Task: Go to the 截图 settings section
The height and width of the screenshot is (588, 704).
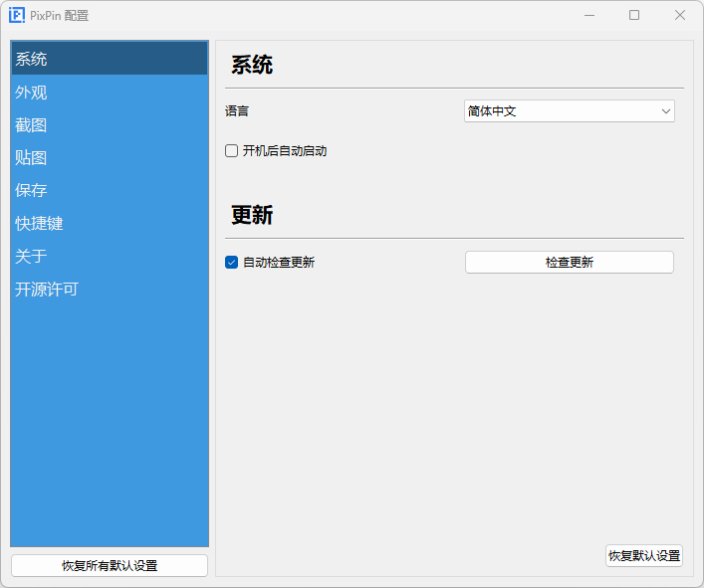Action: (x=110, y=124)
